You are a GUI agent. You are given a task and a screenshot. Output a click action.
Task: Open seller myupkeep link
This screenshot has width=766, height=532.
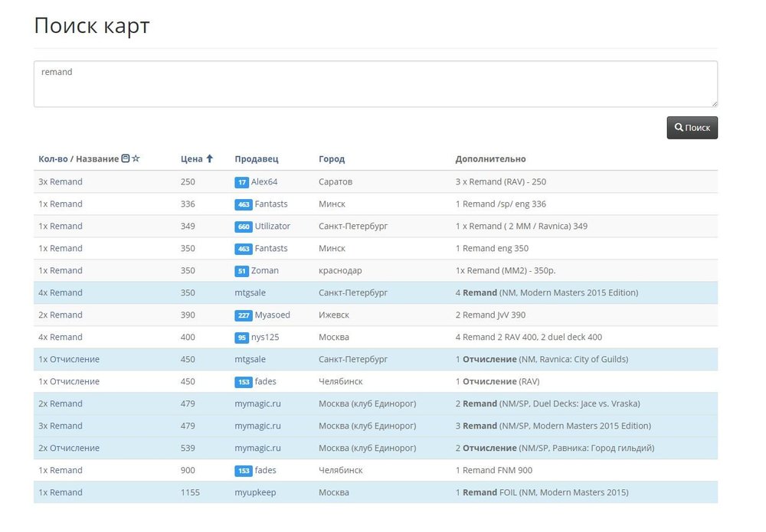[x=255, y=492]
